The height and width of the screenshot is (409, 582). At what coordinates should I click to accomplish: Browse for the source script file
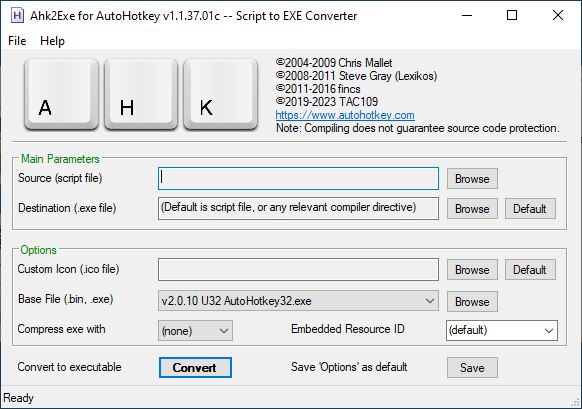pos(472,179)
